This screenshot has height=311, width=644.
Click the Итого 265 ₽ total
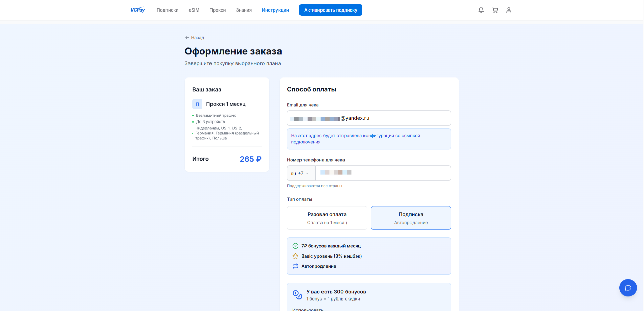pyautogui.click(x=227, y=159)
